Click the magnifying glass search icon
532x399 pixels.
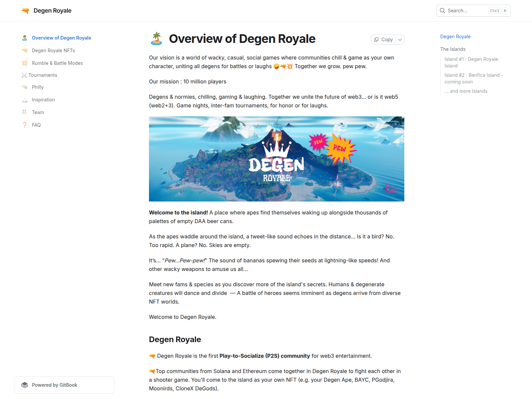pyautogui.click(x=443, y=11)
